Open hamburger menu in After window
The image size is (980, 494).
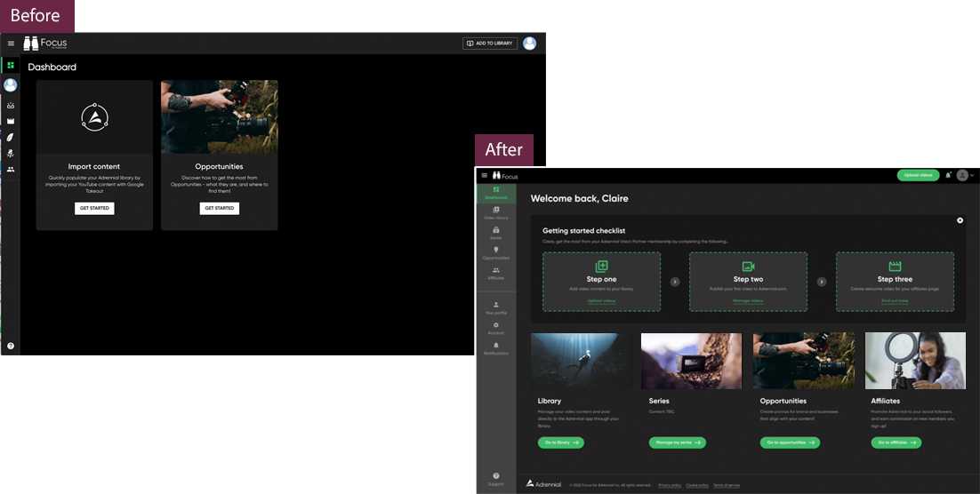click(485, 176)
